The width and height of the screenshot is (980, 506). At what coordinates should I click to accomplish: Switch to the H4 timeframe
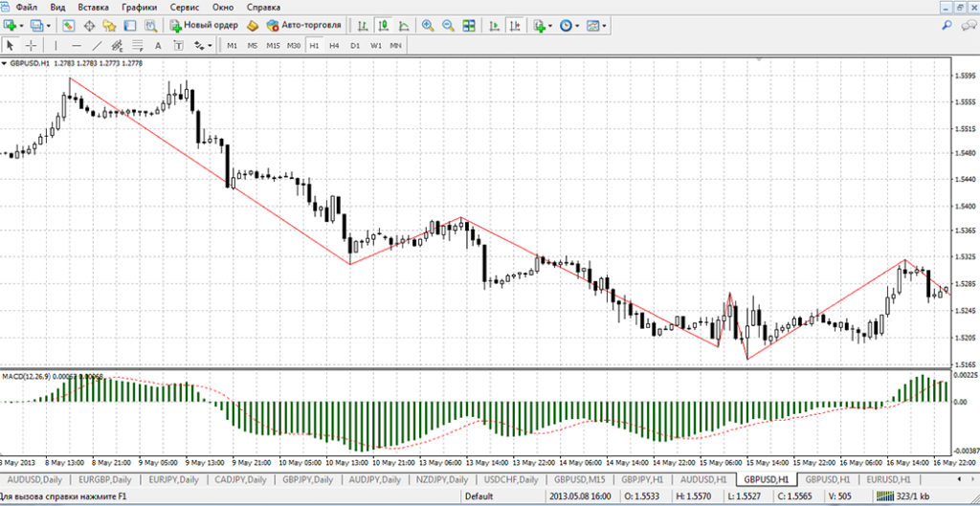tap(334, 46)
